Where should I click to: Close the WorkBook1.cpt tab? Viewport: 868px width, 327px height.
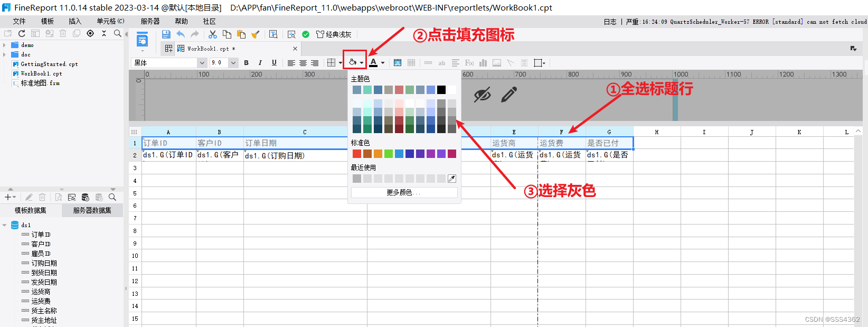(295, 49)
